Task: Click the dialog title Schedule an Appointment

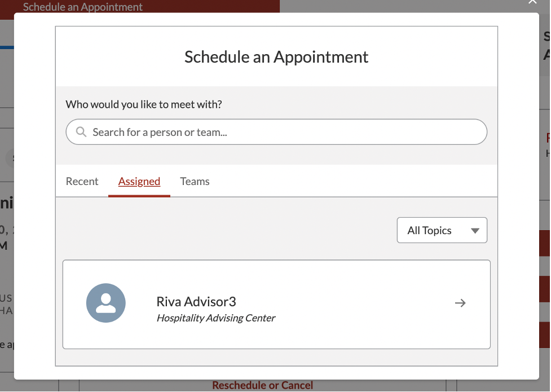Action: pos(276,57)
